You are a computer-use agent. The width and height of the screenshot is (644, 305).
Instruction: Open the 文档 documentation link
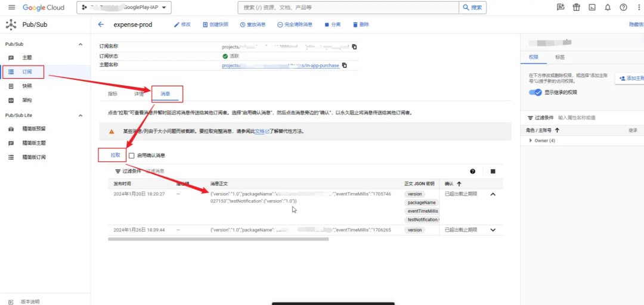tap(262, 132)
